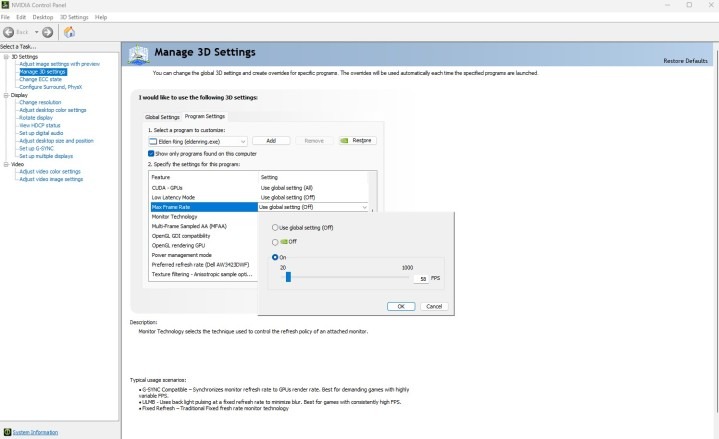
Task: Select Multi-Frame Sampled AA (MFAA) row
Action: pyautogui.click(x=204, y=226)
